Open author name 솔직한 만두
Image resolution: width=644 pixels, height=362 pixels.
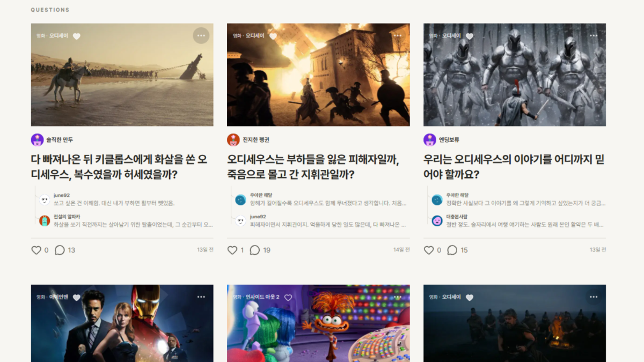click(60, 140)
